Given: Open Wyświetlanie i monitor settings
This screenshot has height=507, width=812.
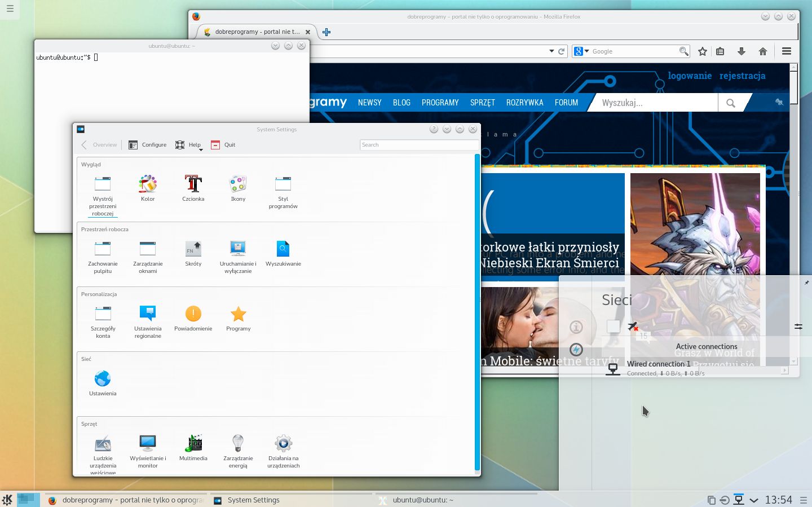Looking at the screenshot, I should [148, 451].
